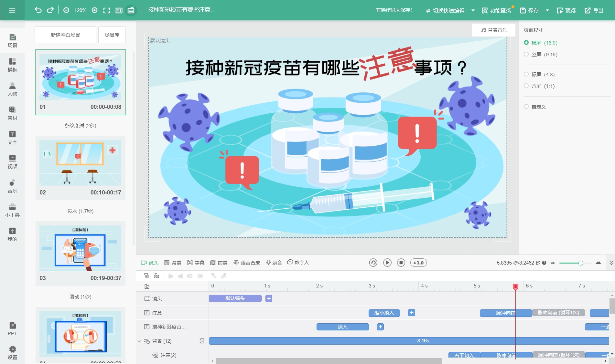Zoom out the canvas with minus icon
This screenshot has width=615, height=364.
(66, 10)
